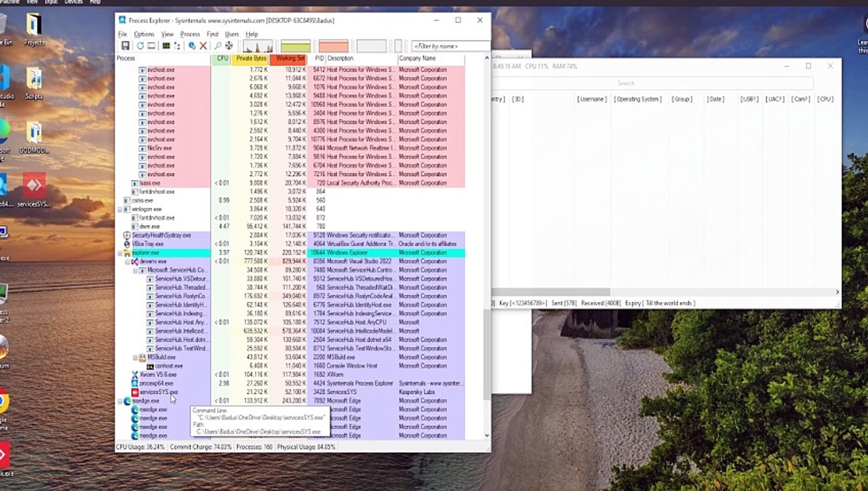The width and height of the screenshot is (868, 491).
Task: Sort by the Process column header
Action: point(163,59)
